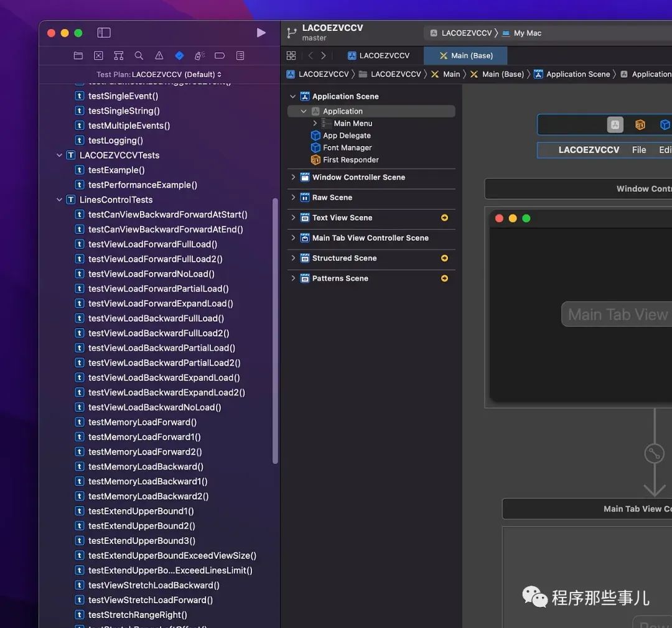Image resolution: width=672 pixels, height=628 pixels.
Task: Select the Test navigator diamond icon
Action: point(180,56)
